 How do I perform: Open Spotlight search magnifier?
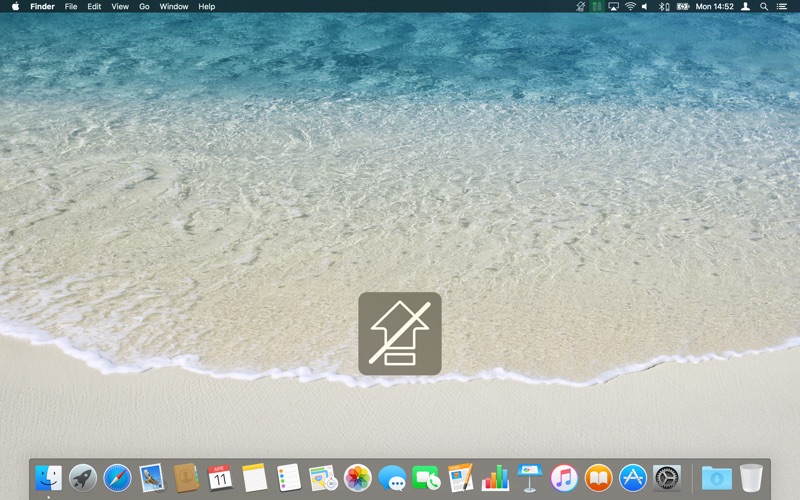click(764, 7)
